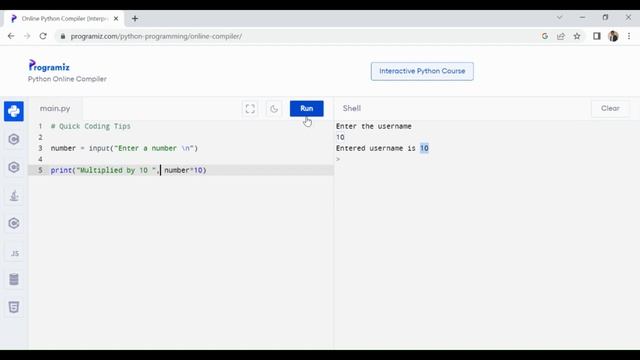Open the Java compiler sidebar icon
The width and height of the screenshot is (640, 360).
14,196
